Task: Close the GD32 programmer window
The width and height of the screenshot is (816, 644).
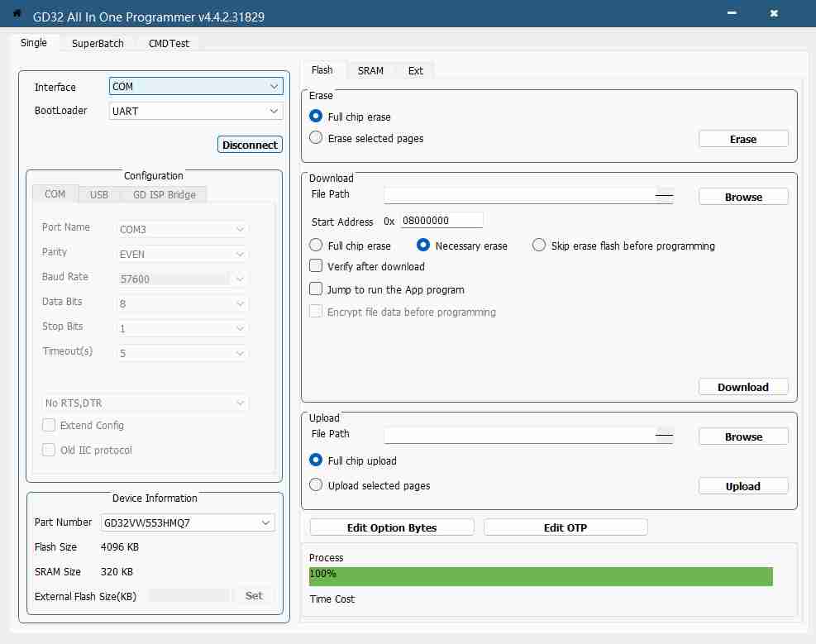Action: click(774, 14)
